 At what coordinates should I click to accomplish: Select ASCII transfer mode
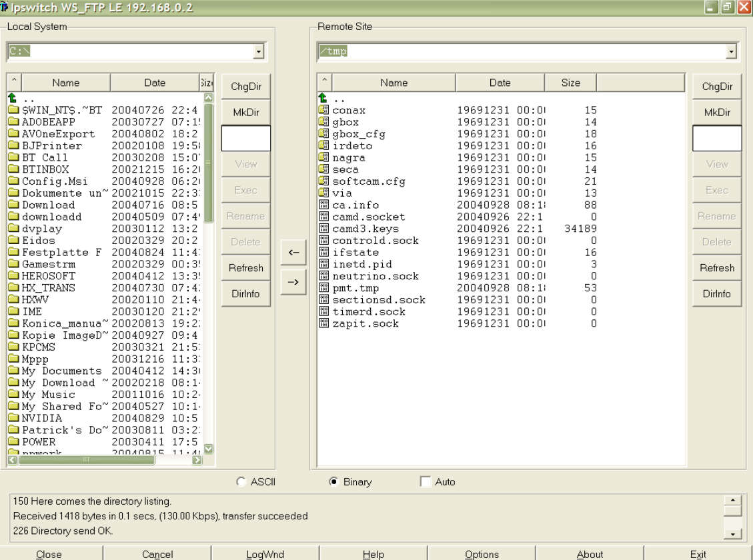(241, 482)
